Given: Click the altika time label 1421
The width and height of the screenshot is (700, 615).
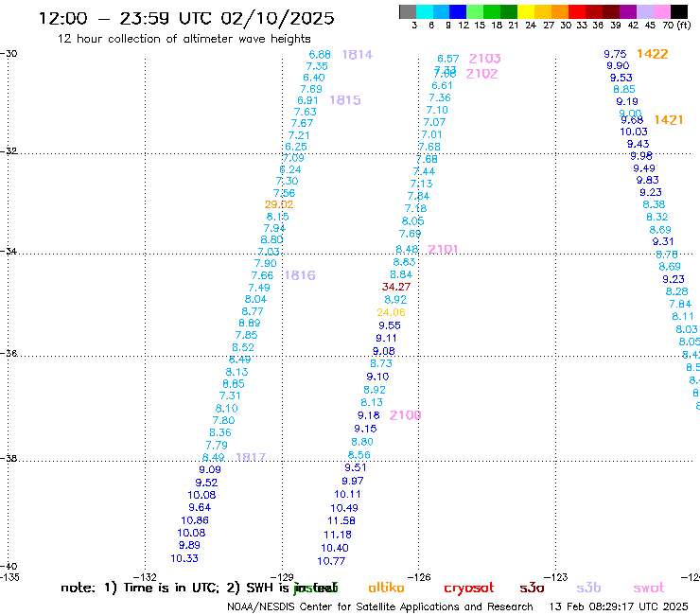Looking at the screenshot, I should pyautogui.click(x=668, y=120).
